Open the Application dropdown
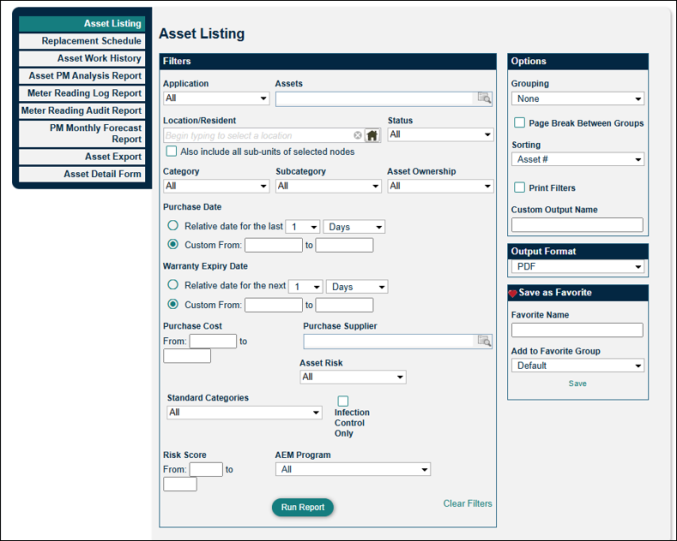 point(216,98)
